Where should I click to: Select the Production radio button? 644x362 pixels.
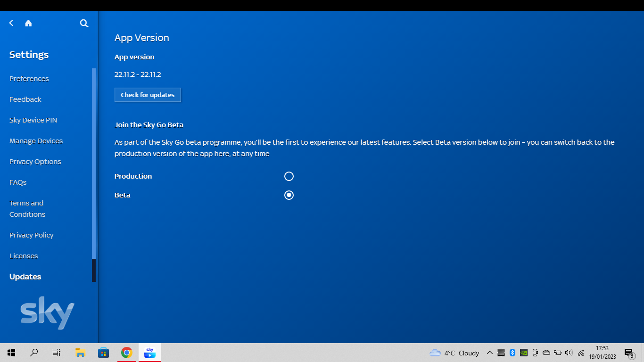tap(289, 176)
